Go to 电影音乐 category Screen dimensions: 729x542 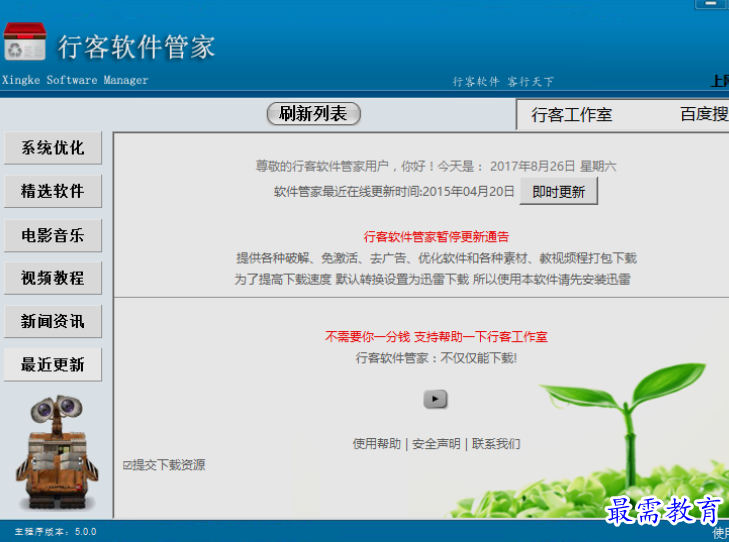tap(53, 236)
